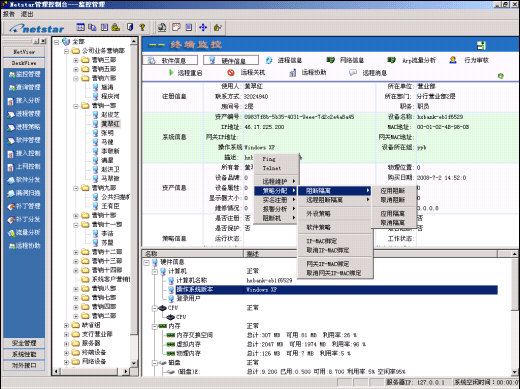520x389 pixels.
Task: Select 应用阻断 in the submenu
Action: tap(393, 191)
